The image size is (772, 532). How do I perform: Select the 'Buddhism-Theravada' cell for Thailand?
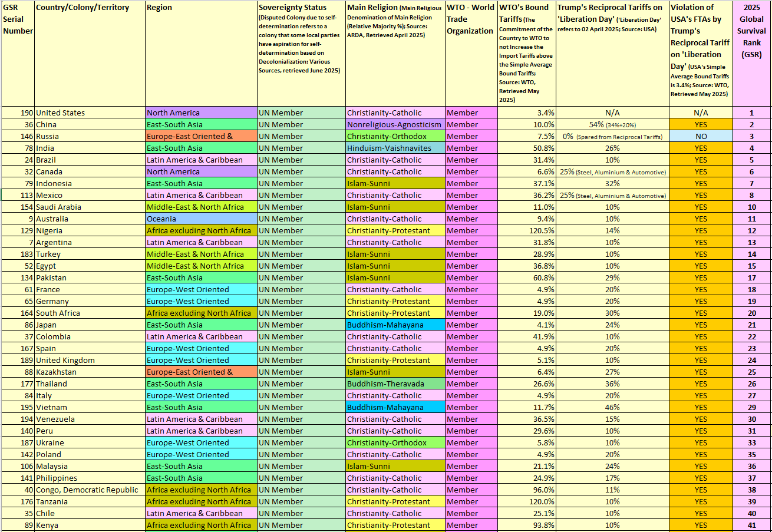click(x=395, y=384)
